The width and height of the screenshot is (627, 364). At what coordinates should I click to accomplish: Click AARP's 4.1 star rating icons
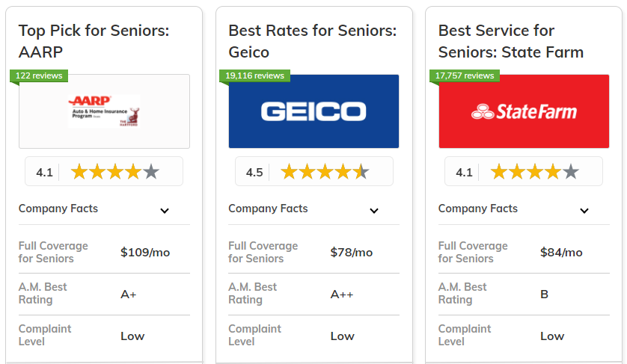coord(115,172)
